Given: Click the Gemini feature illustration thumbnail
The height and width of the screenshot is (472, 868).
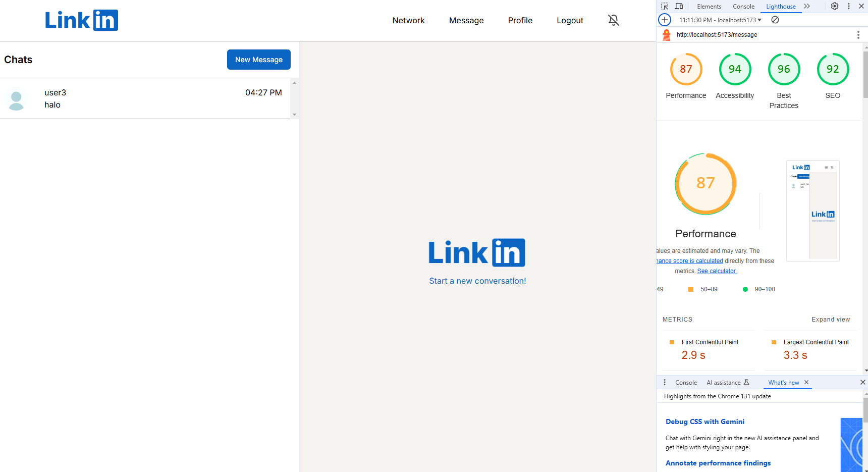Looking at the screenshot, I should 851,445.
